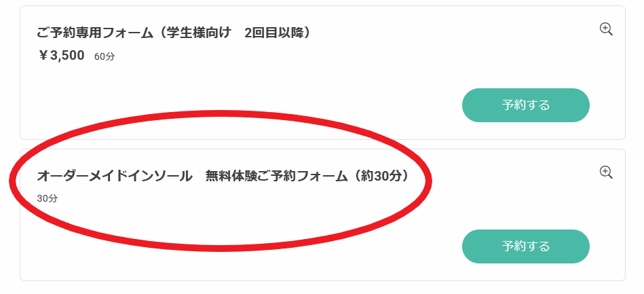This screenshot has height=294, width=644.
Task: Click the ご予約専用フォーム title text
Action: point(95,33)
